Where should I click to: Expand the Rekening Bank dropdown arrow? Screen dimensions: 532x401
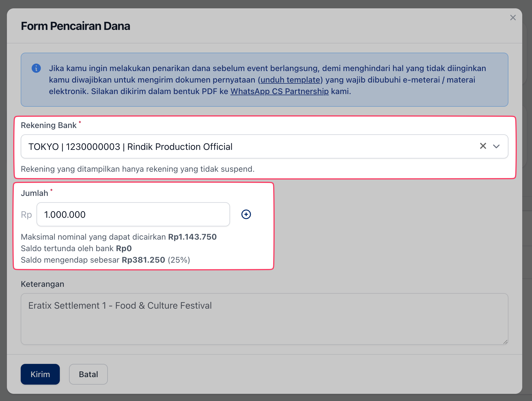pyautogui.click(x=496, y=146)
